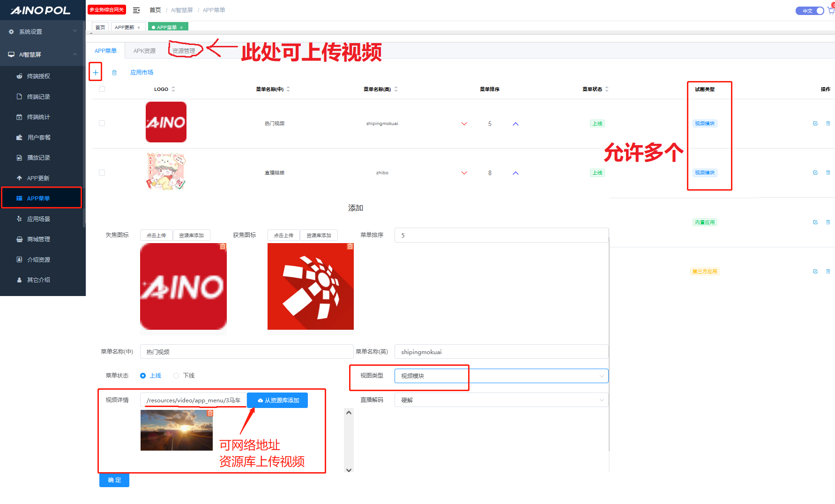This screenshot has height=504, width=835.
Task: Click the plus icon to add a menu
Action: tap(96, 73)
